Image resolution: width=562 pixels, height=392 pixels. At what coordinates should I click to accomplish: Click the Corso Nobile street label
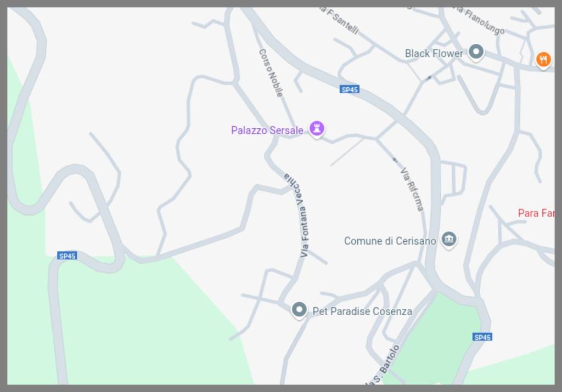click(x=271, y=73)
